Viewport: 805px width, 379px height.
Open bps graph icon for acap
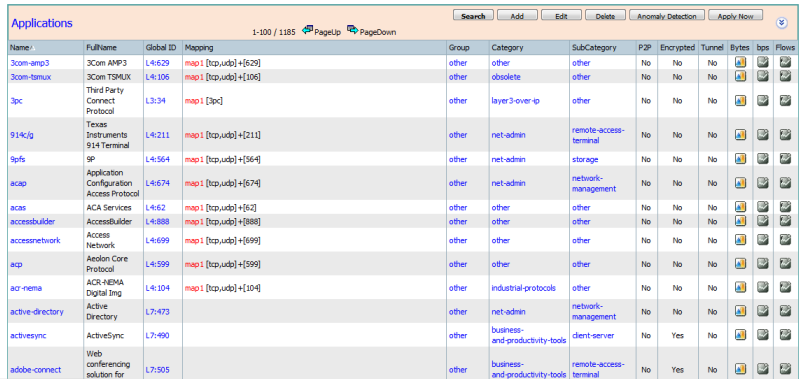pyautogui.click(x=763, y=183)
